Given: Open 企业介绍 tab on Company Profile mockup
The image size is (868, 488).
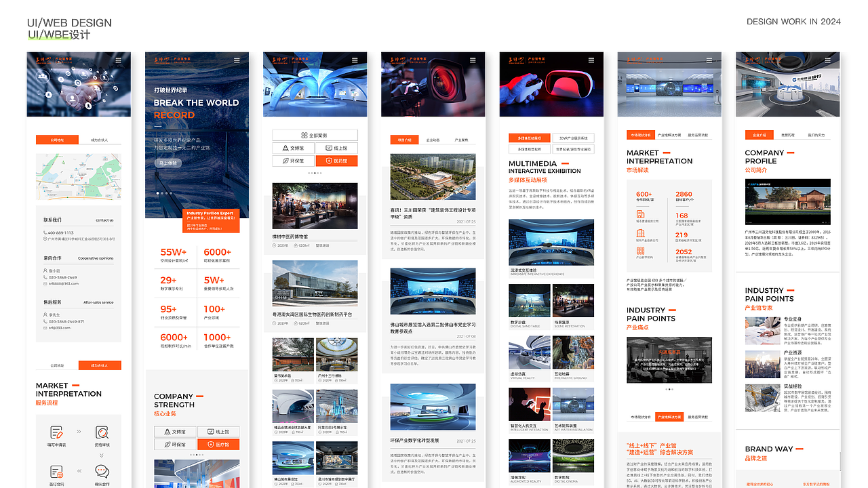Looking at the screenshot, I should [x=759, y=135].
